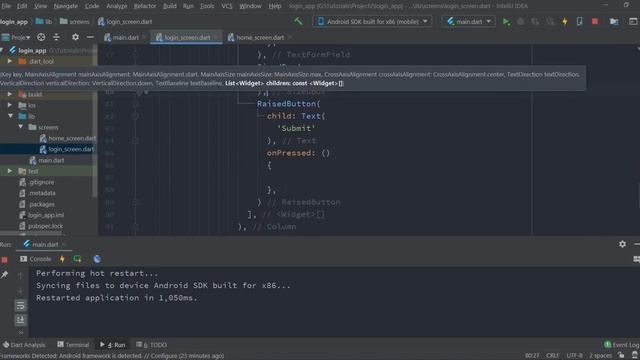Stop the running app from top toolbar
Viewport: 640px width, 360px height.
pos(595,22)
